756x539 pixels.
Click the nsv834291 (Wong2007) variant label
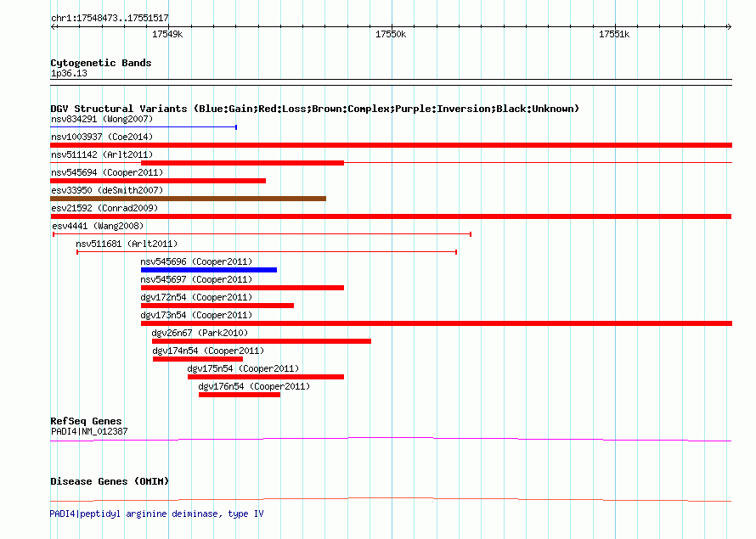point(102,119)
